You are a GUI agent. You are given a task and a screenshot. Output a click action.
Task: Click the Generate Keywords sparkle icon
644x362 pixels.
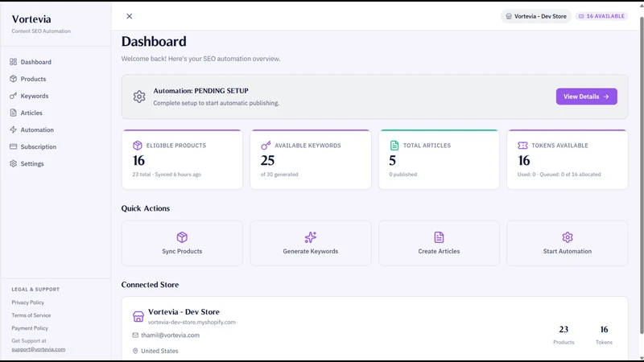coord(311,237)
